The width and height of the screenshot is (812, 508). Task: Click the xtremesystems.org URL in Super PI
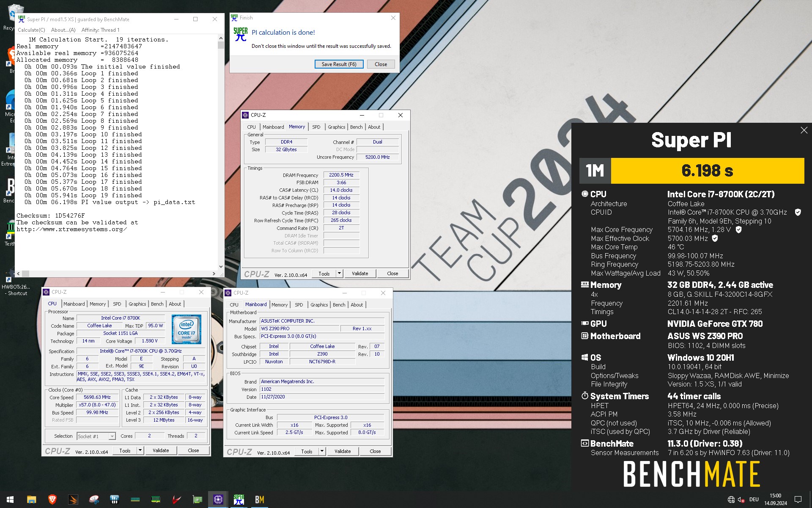tap(72, 229)
